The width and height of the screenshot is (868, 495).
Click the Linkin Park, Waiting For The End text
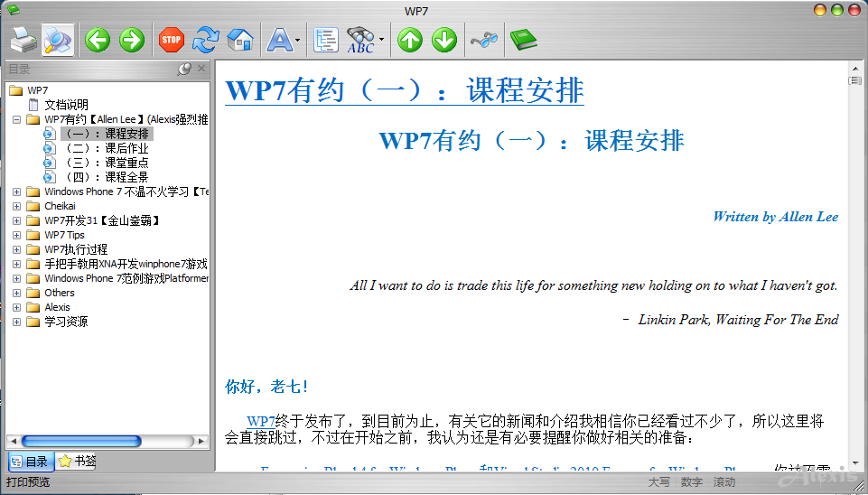pyautogui.click(x=738, y=320)
